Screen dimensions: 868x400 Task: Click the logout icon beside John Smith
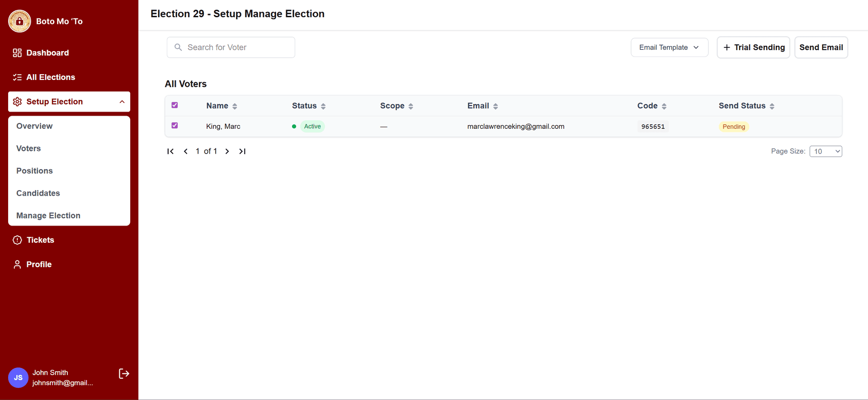124,373
